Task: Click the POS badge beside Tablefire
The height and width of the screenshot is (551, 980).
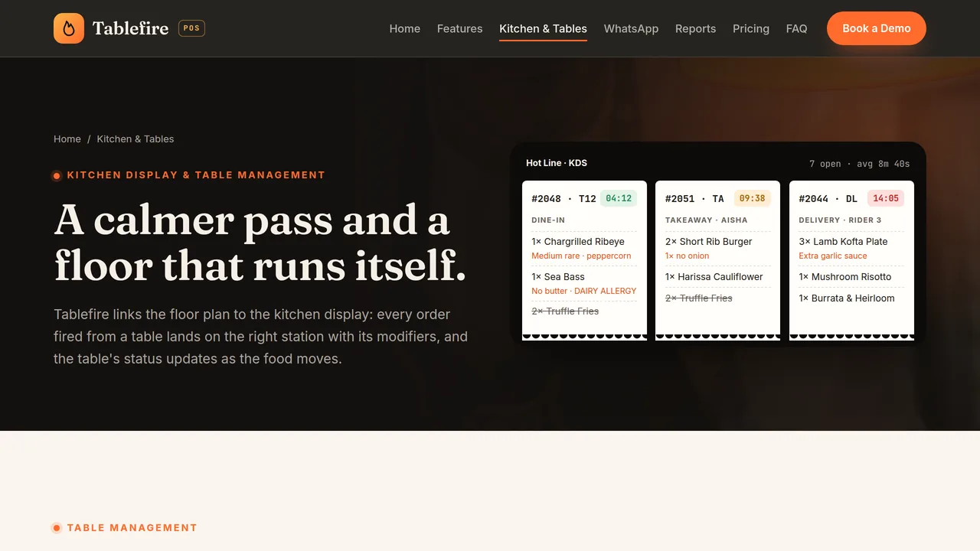Action: [x=191, y=28]
